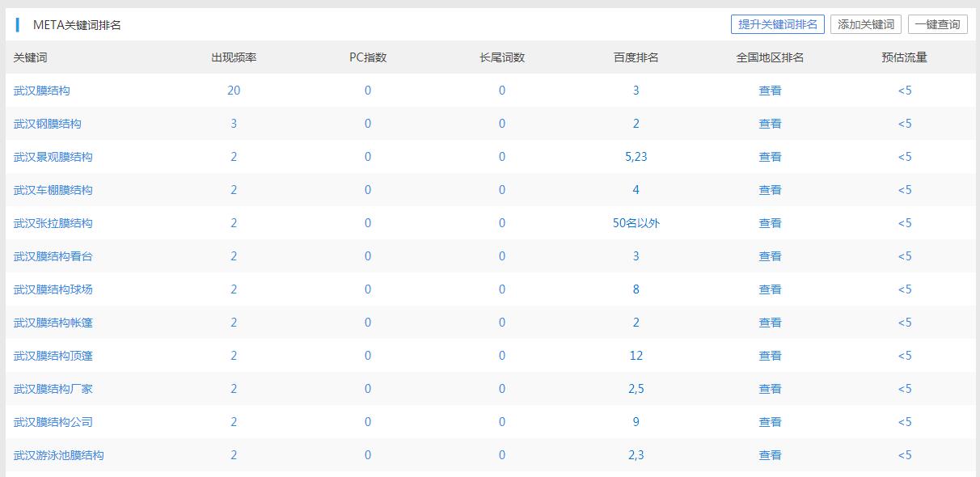
Task: Click 查看 for 武汉膜结构球场 row
Action: point(770,289)
